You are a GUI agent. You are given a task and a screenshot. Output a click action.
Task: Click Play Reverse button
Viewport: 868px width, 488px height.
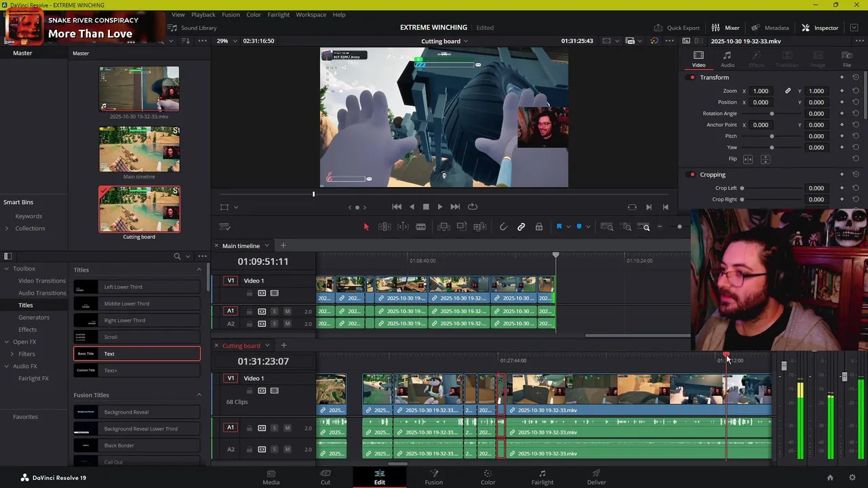pyautogui.click(x=412, y=207)
